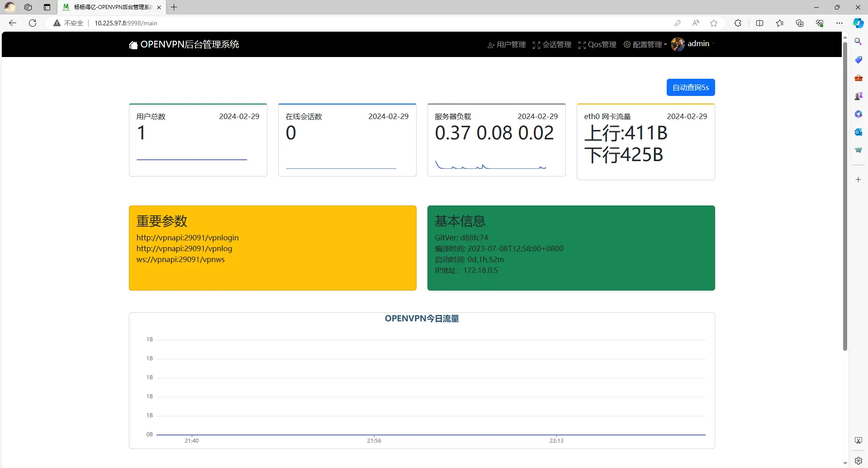Click the 21:56 chart axis label
Viewport: 868px width, 468px height.
coord(374,441)
